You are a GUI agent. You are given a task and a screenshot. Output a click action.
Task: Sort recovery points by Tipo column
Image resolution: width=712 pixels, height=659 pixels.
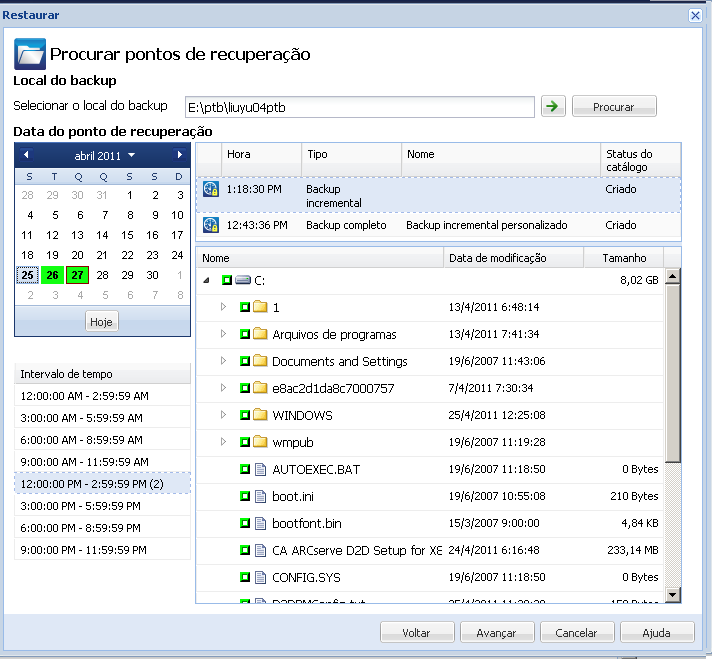pos(351,160)
